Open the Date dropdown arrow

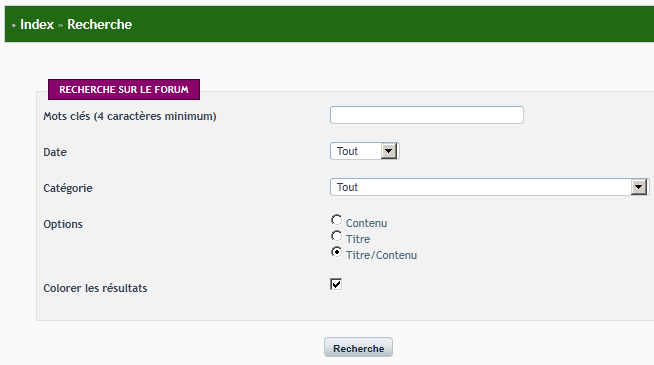pos(389,151)
